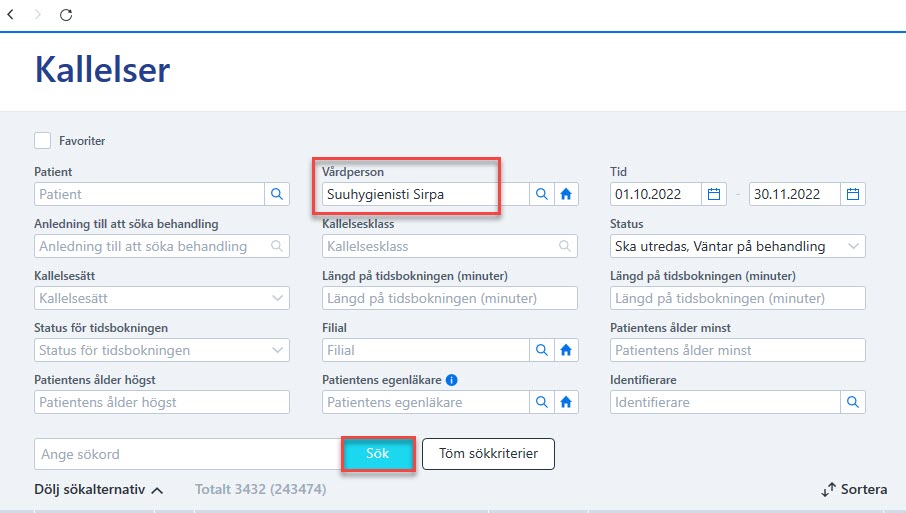
Task: Tick the Favoriter checkbox
Action: [x=42, y=140]
